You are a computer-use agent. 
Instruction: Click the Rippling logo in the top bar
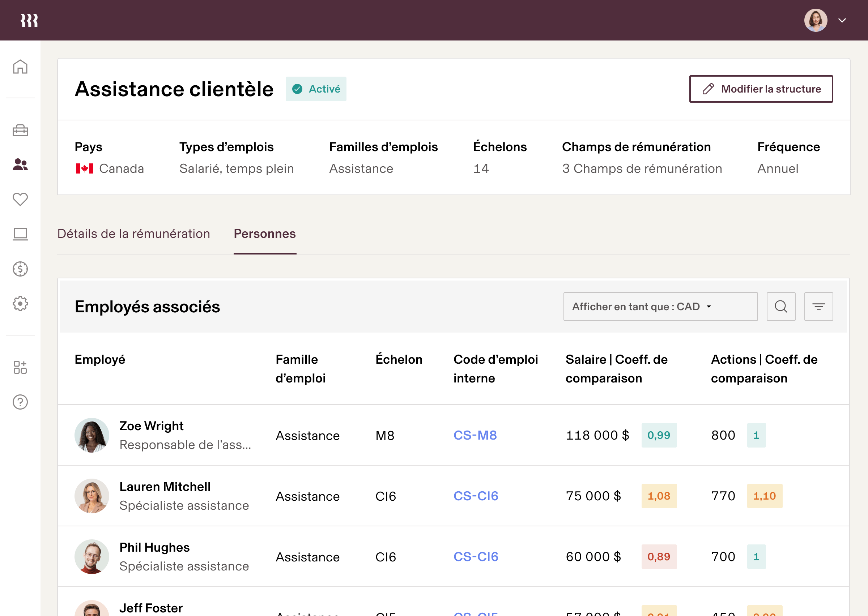point(29,20)
